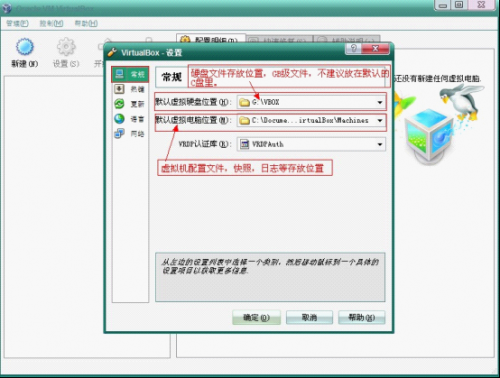
Task: Expand the VRDPAuth library dropdown arrow
Action: [x=380, y=144]
